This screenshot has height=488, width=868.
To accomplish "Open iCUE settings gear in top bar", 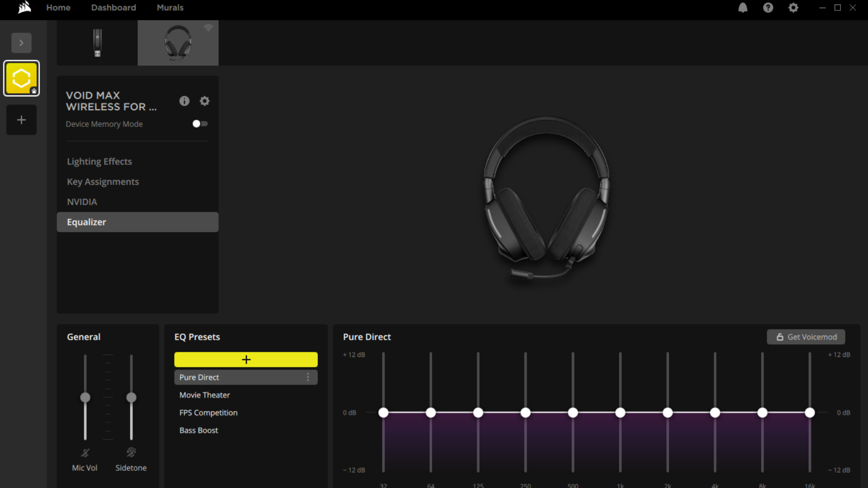I will [x=793, y=8].
